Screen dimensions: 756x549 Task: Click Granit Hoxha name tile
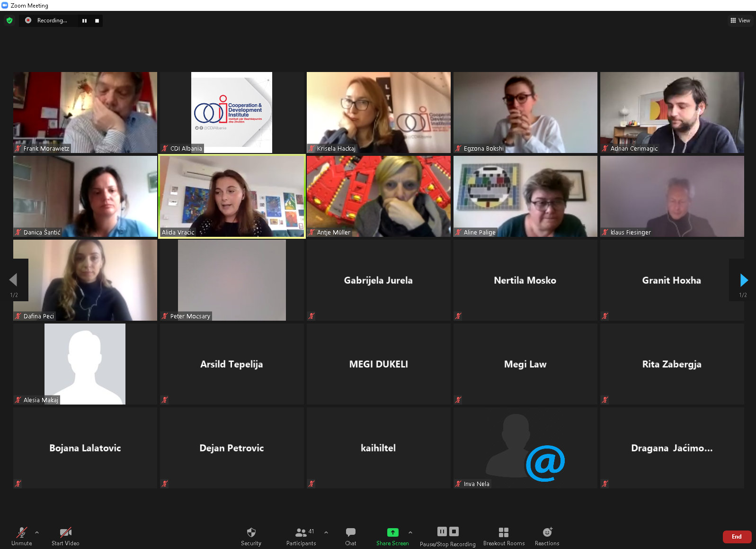point(672,280)
